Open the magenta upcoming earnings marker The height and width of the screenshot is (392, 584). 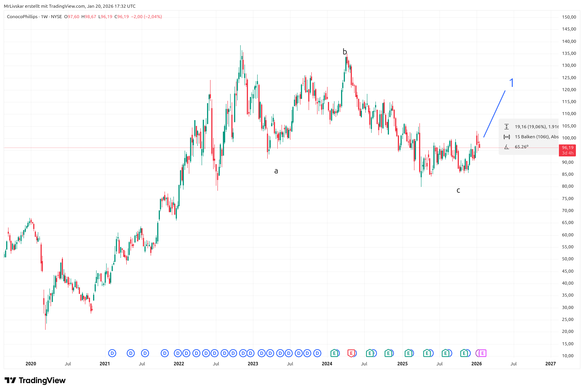pos(482,353)
